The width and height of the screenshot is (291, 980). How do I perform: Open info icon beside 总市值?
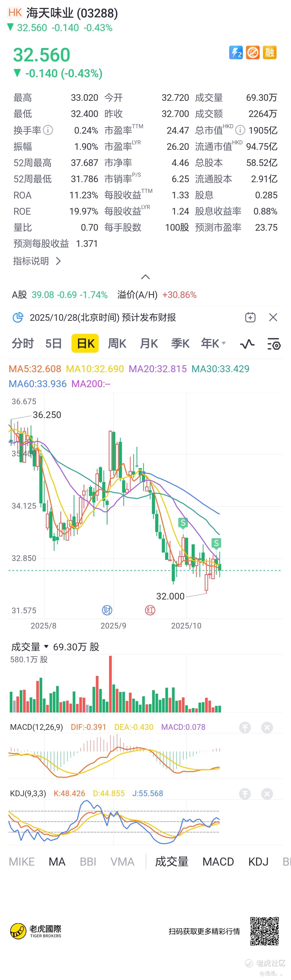click(x=240, y=130)
